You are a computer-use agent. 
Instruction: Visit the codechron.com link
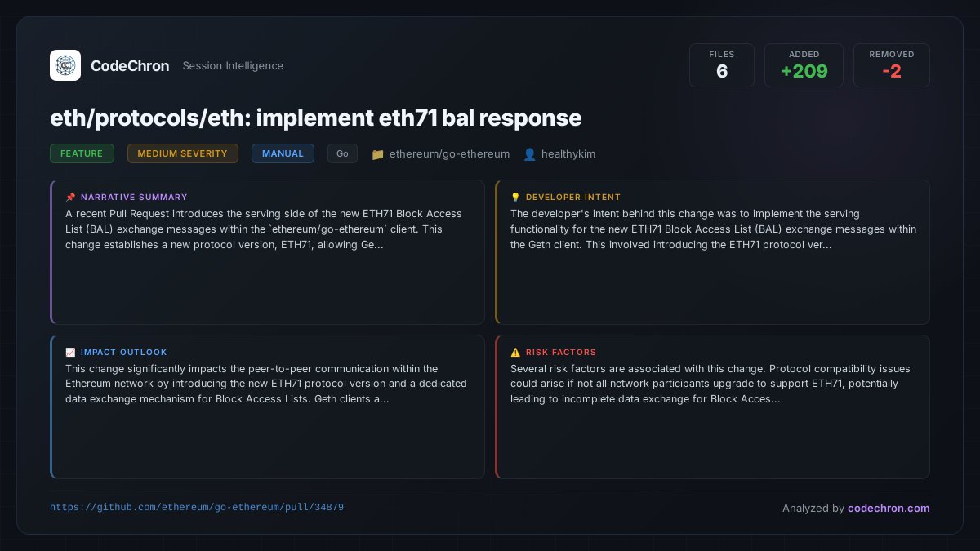tap(889, 508)
